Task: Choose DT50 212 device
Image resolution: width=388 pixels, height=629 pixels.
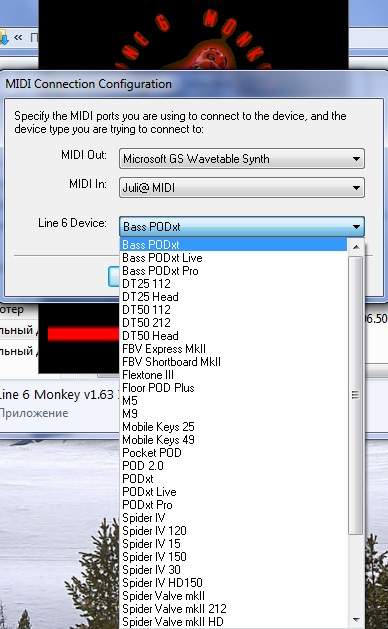Action: click(234, 323)
